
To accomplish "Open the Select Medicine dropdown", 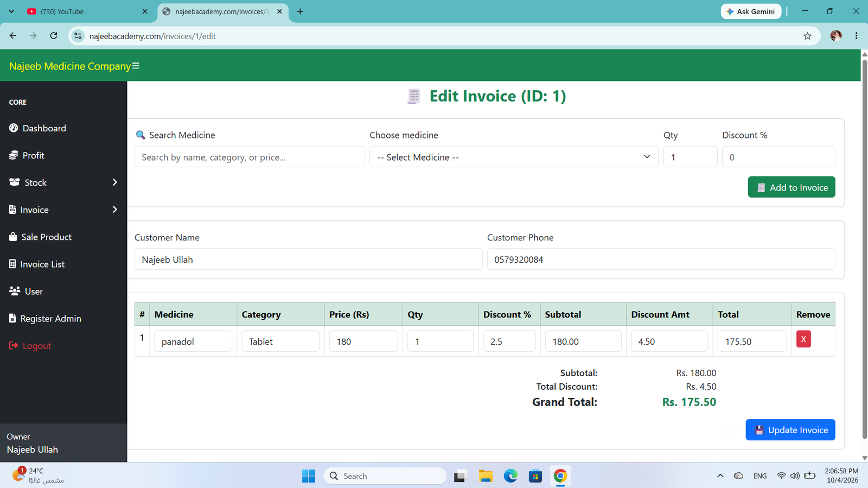I will pyautogui.click(x=514, y=157).
